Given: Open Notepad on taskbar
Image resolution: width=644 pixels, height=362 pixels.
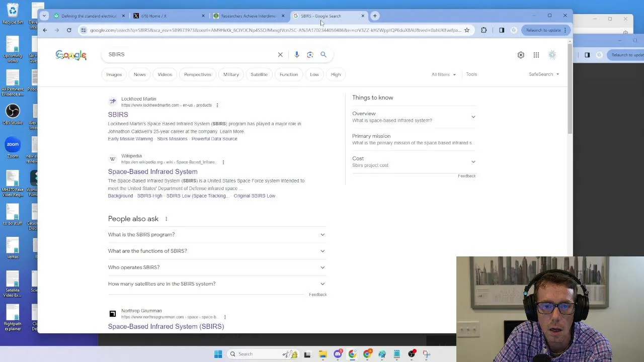Looking at the screenshot, I should (x=396, y=354).
